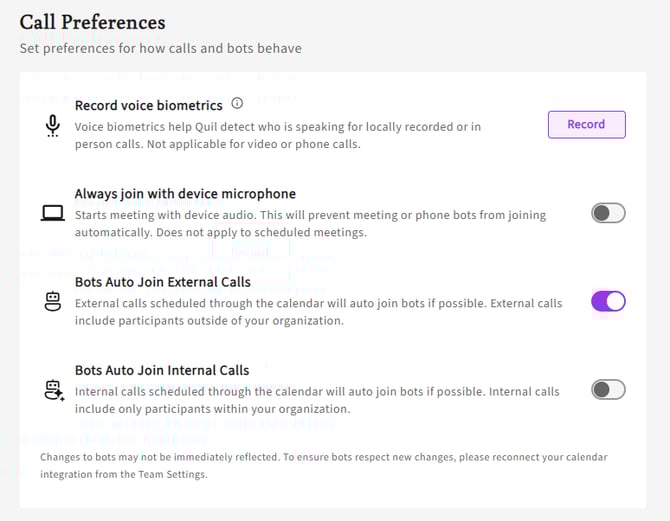Enable Always join with device microphone toggle
Screen dimensions: 670x521
click(x=608, y=213)
